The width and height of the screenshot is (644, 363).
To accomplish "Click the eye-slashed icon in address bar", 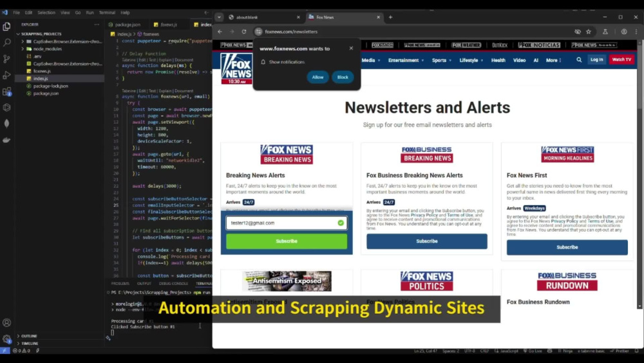I will click(x=578, y=32).
